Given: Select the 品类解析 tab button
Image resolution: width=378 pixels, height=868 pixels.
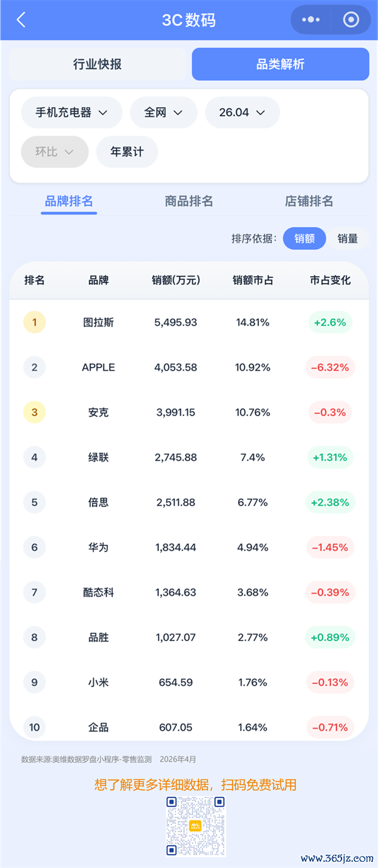Looking at the screenshot, I should coord(280,64).
